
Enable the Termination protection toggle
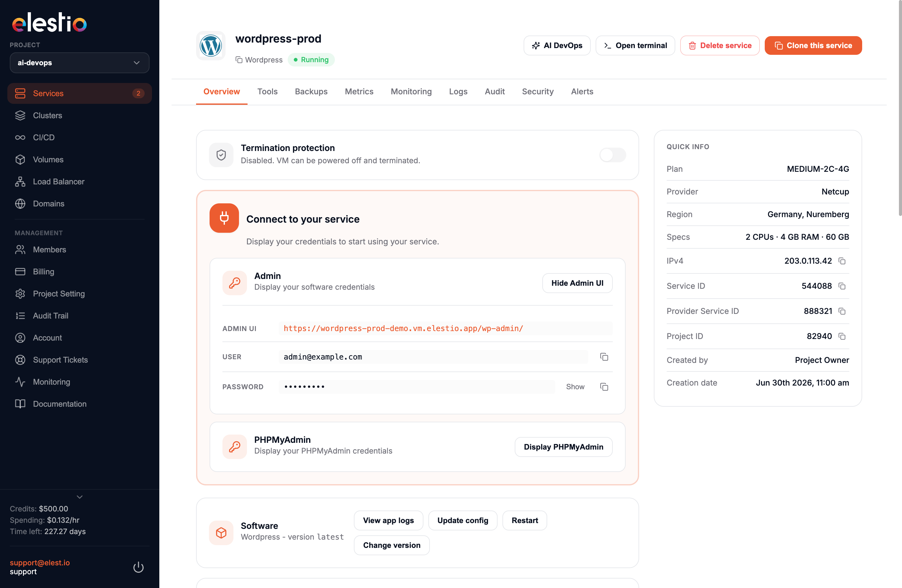(612, 155)
